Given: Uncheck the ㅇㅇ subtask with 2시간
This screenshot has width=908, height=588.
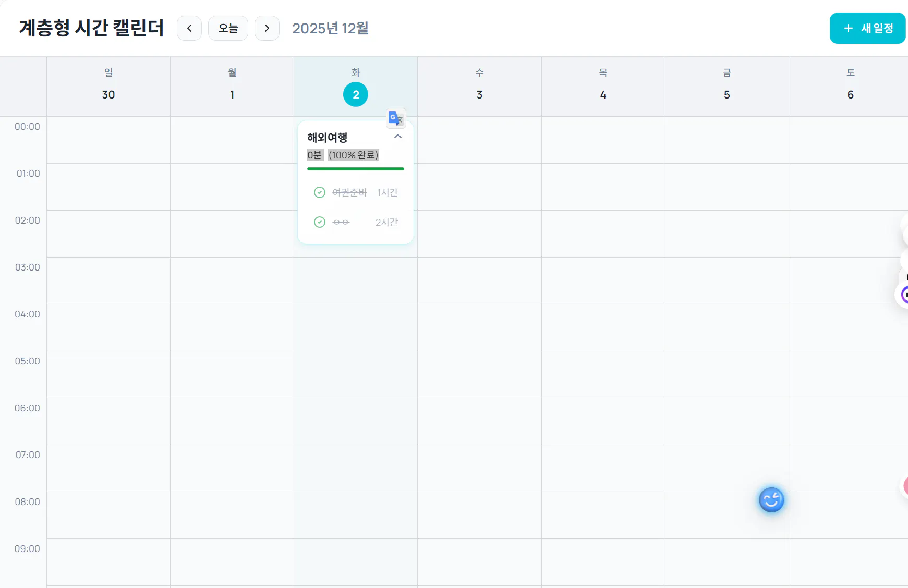Looking at the screenshot, I should (320, 222).
